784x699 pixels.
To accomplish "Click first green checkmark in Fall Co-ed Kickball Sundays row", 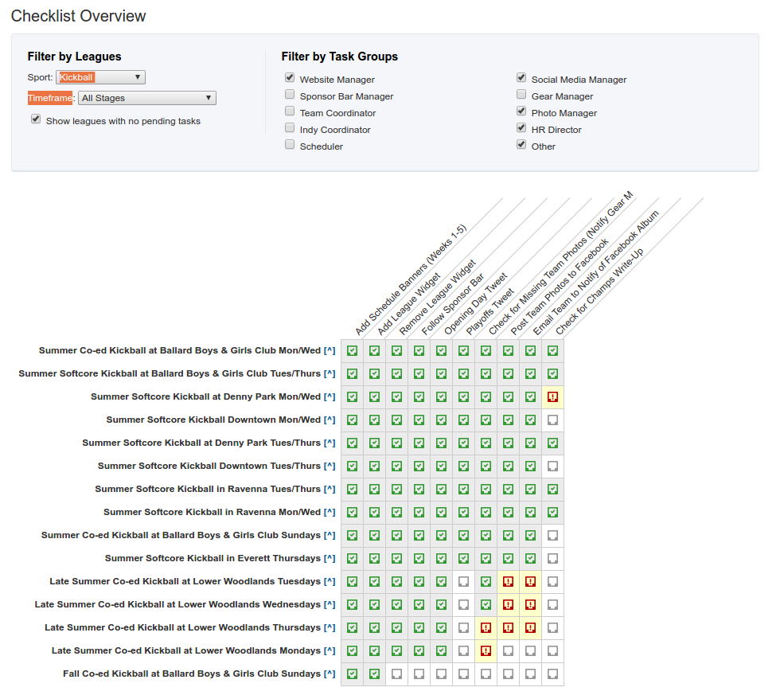I will (x=351, y=674).
